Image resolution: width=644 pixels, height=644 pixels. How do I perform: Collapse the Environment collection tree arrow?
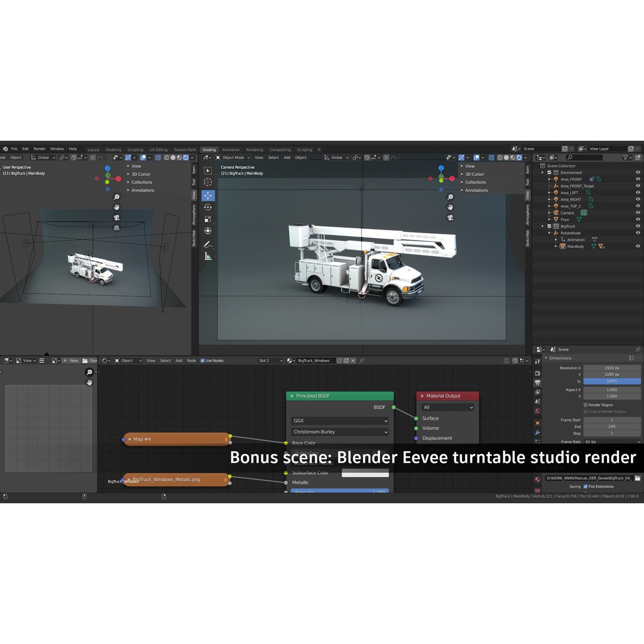[x=543, y=172]
